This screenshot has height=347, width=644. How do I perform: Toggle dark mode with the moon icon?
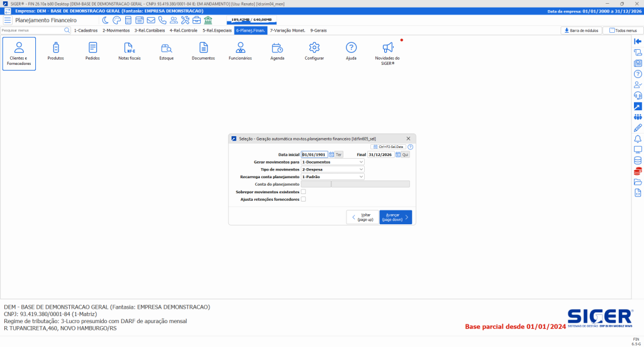(105, 20)
